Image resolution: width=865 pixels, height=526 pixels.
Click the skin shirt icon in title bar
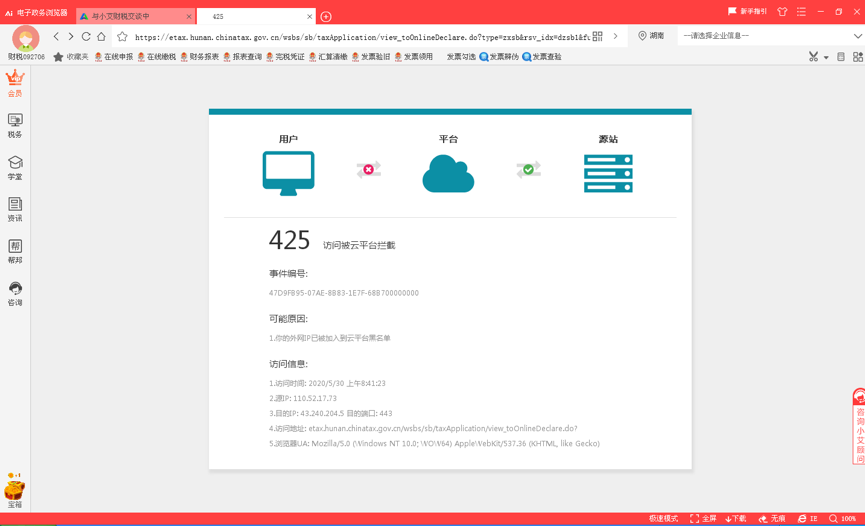(x=782, y=12)
